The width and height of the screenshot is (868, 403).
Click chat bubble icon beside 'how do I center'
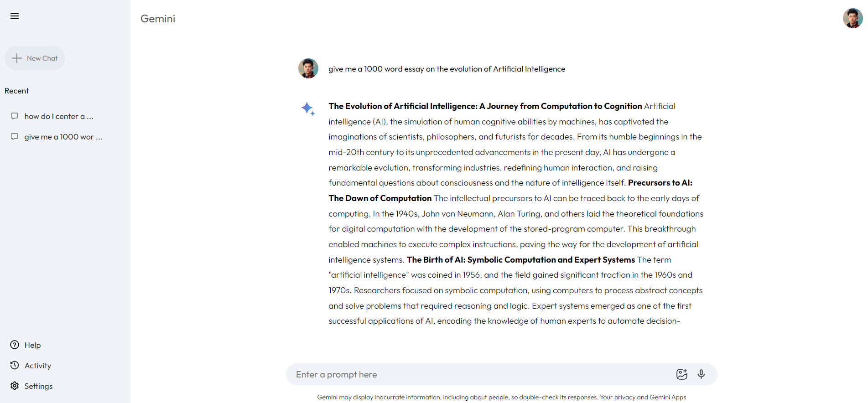(x=15, y=116)
